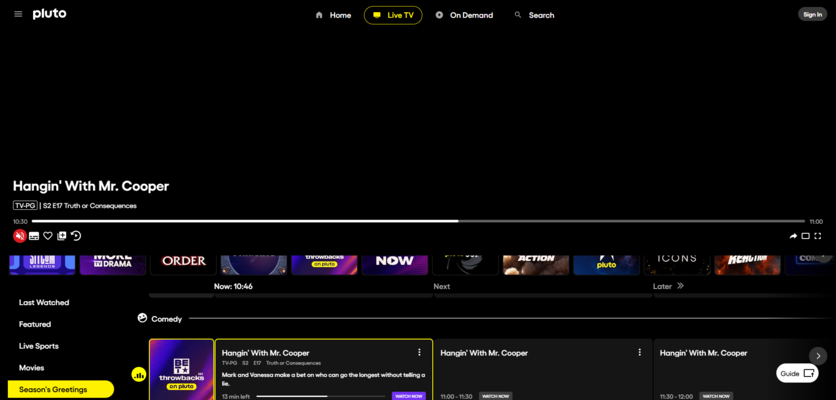Open Movies category
836x400 pixels.
pyautogui.click(x=31, y=368)
